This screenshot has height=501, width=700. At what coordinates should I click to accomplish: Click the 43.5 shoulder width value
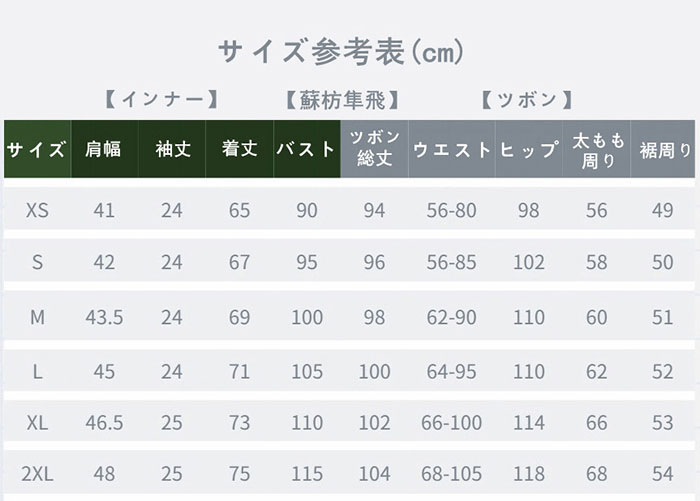(104, 317)
